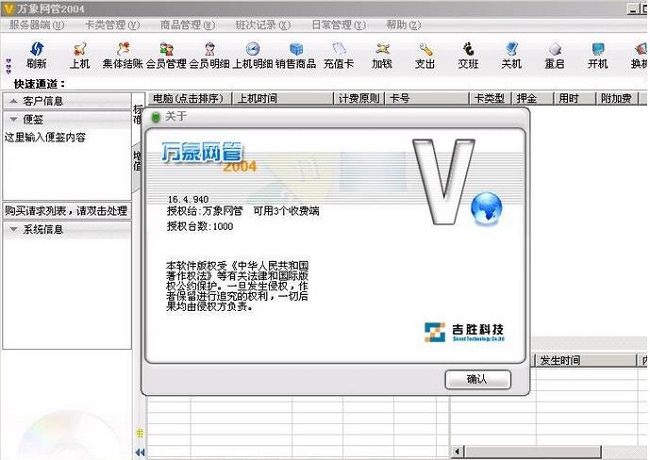This screenshot has width=650, height=460.
Task: Click the 快速通道 label
Action: point(39,84)
